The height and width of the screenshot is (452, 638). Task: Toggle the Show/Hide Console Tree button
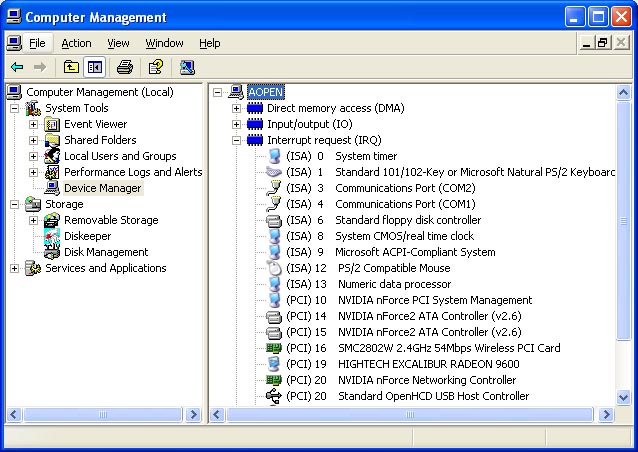(x=94, y=67)
